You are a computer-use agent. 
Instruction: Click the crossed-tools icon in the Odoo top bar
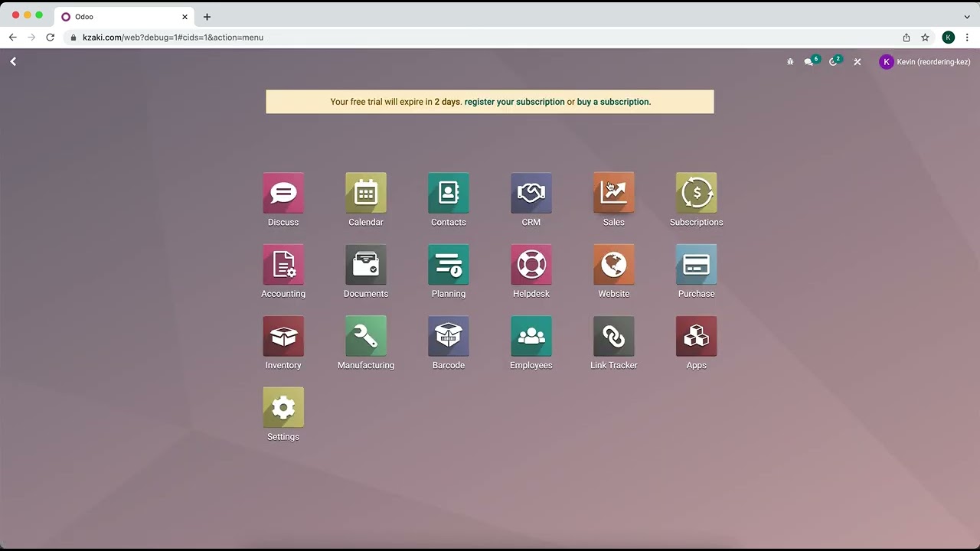point(857,62)
